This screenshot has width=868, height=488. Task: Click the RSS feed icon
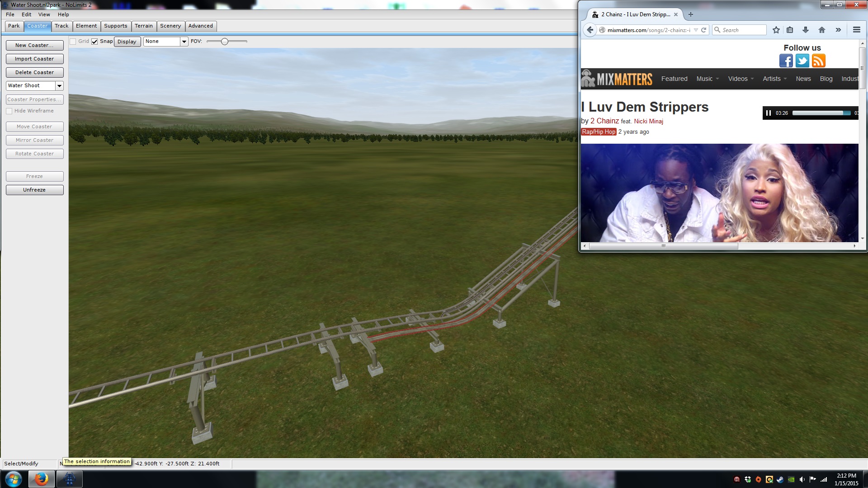(818, 61)
